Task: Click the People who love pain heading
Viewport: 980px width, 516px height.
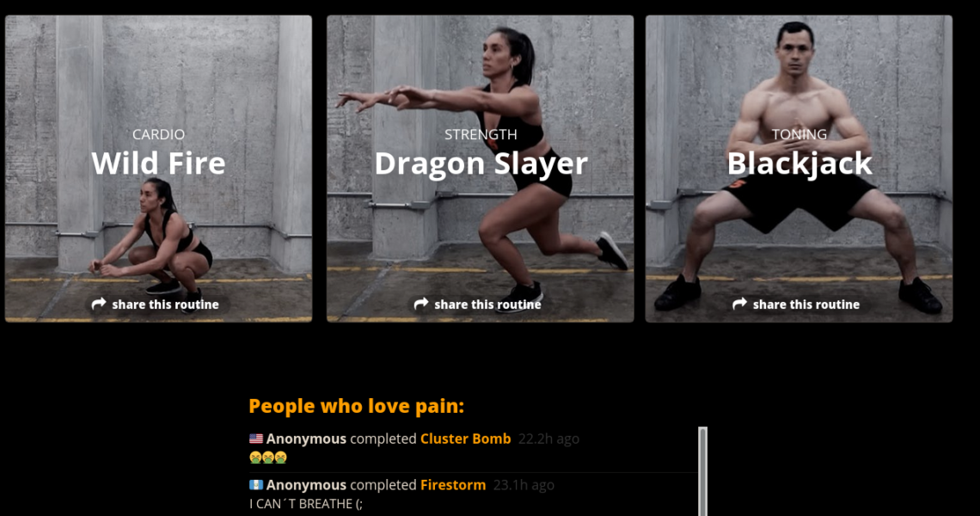Action: coord(356,406)
